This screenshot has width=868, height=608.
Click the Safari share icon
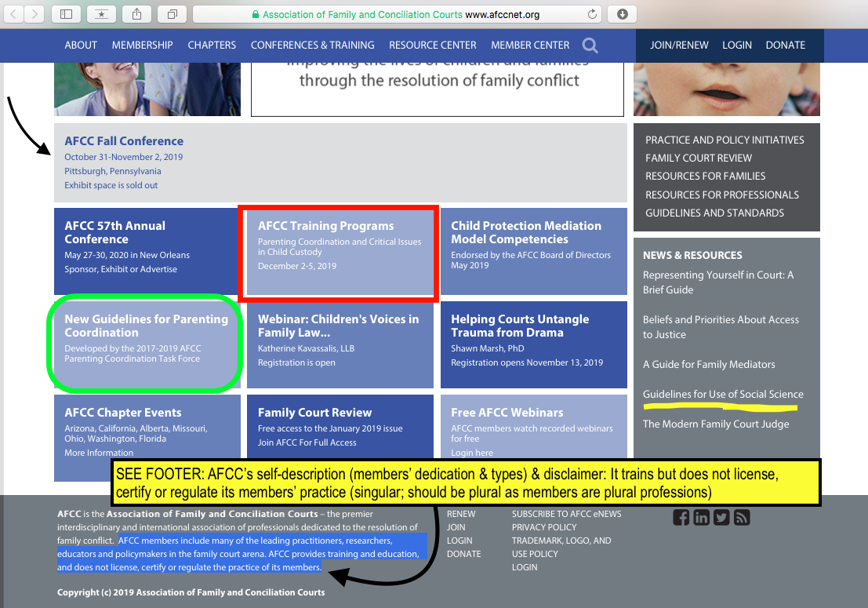pos(136,14)
